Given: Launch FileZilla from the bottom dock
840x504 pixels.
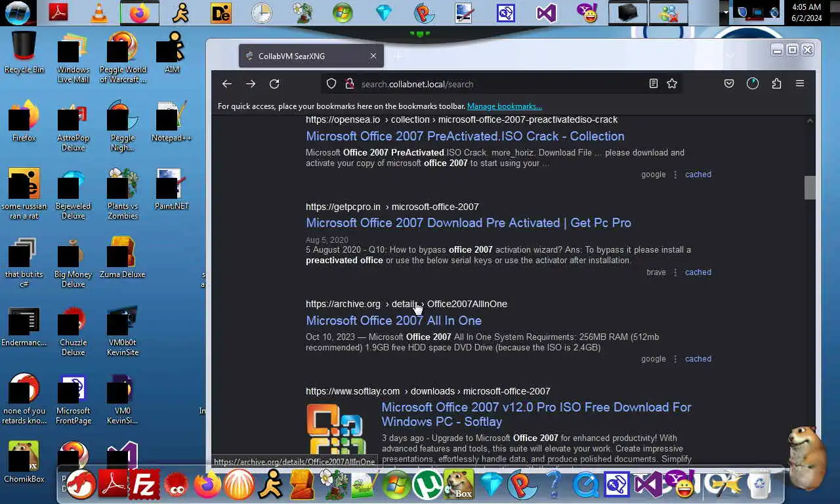Looking at the screenshot, I should [144, 486].
